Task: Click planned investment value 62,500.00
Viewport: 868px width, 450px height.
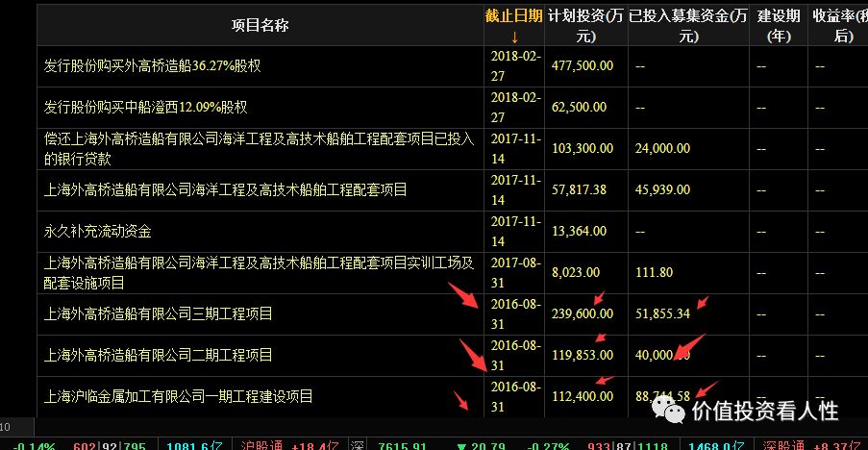Action: 579,108
